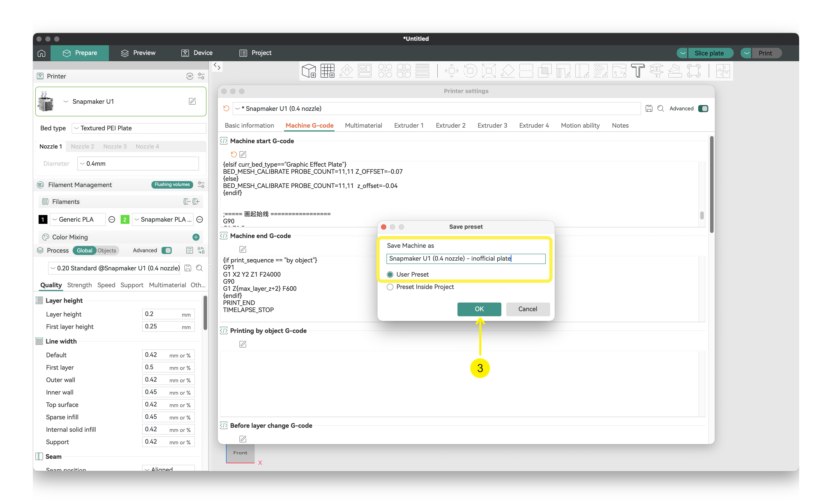Select the Preset Inside Project radio option
This screenshot has height=504, width=832.
390,287
